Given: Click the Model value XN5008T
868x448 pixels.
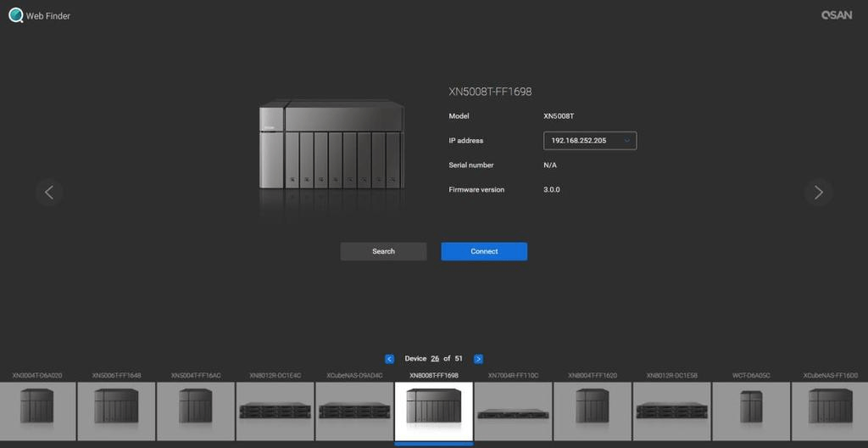Looking at the screenshot, I should point(559,116).
